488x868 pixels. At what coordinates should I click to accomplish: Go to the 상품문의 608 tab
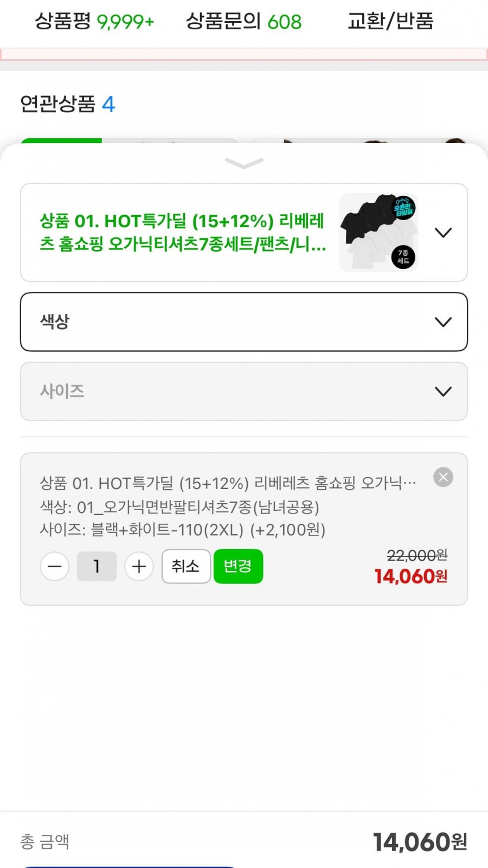243,22
